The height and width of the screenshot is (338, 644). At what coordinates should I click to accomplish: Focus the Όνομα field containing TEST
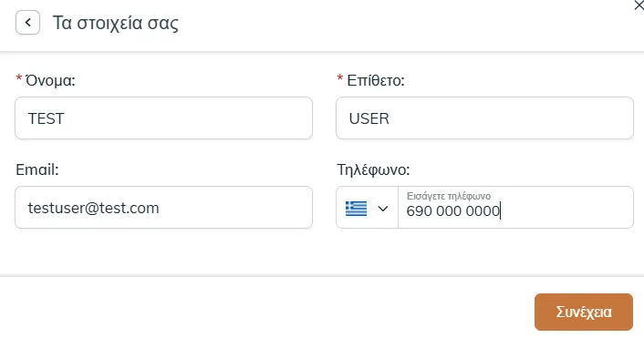[163, 118]
